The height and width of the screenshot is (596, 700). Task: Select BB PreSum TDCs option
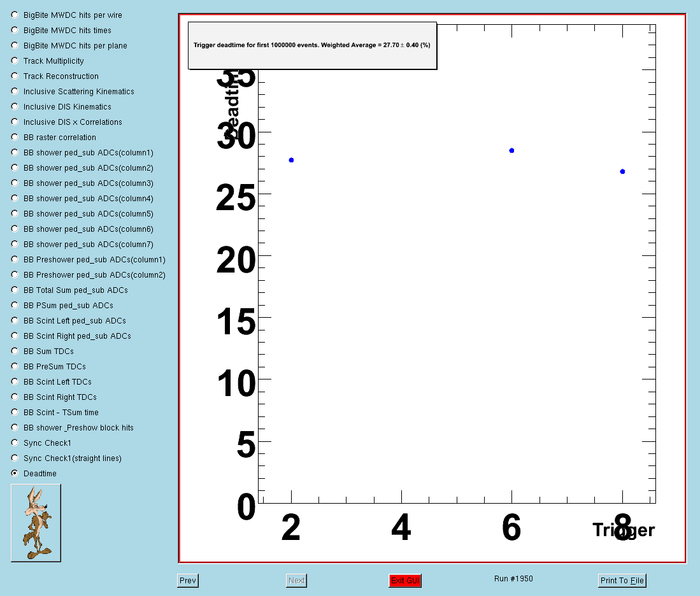point(15,366)
